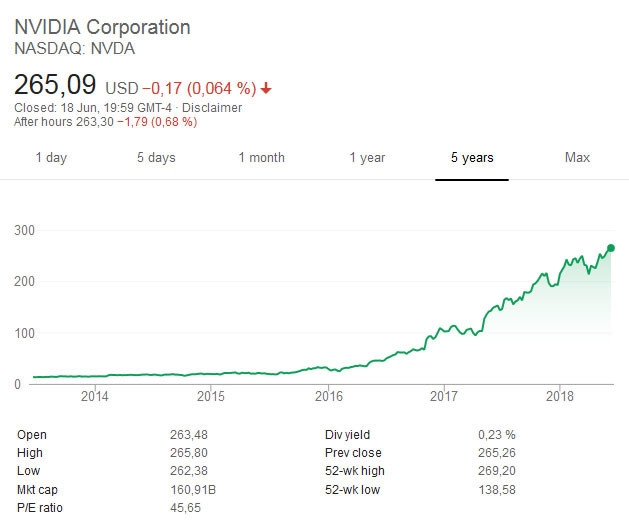Click the red down arrow icon
The height and width of the screenshot is (529, 629).
(x=266, y=88)
